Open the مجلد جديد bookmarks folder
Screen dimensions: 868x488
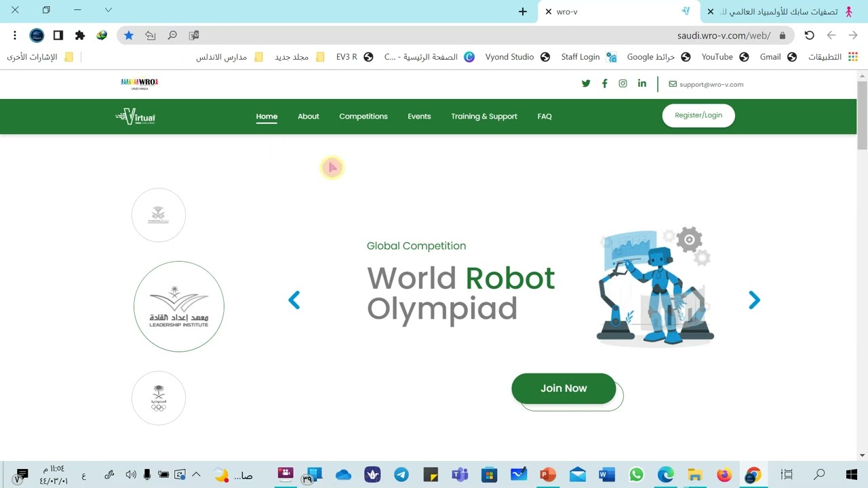[299, 57]
